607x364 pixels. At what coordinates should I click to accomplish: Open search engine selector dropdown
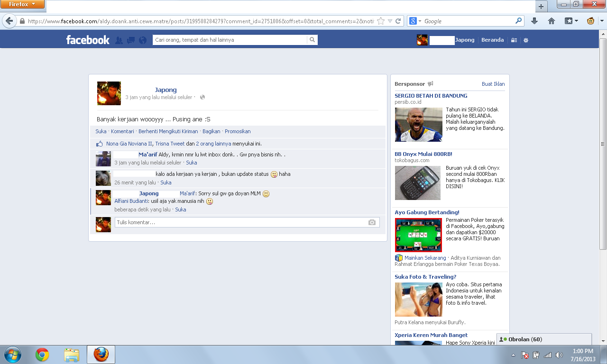click(415, 21)
